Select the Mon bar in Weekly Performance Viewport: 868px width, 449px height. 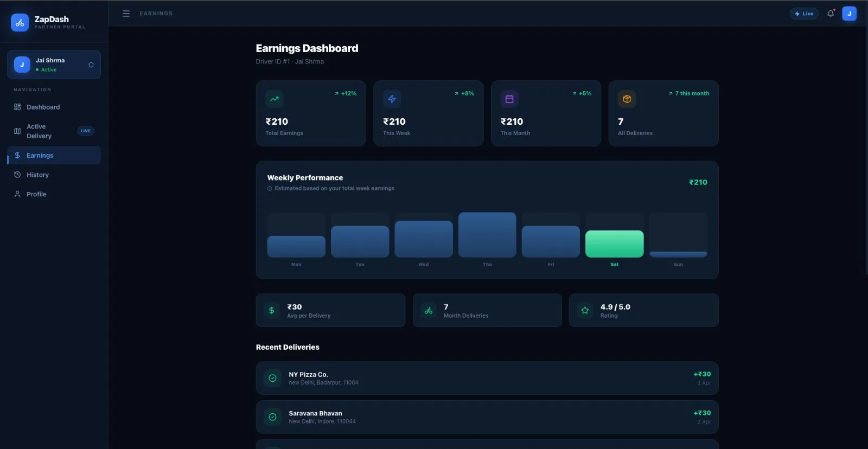coord(296,246)
